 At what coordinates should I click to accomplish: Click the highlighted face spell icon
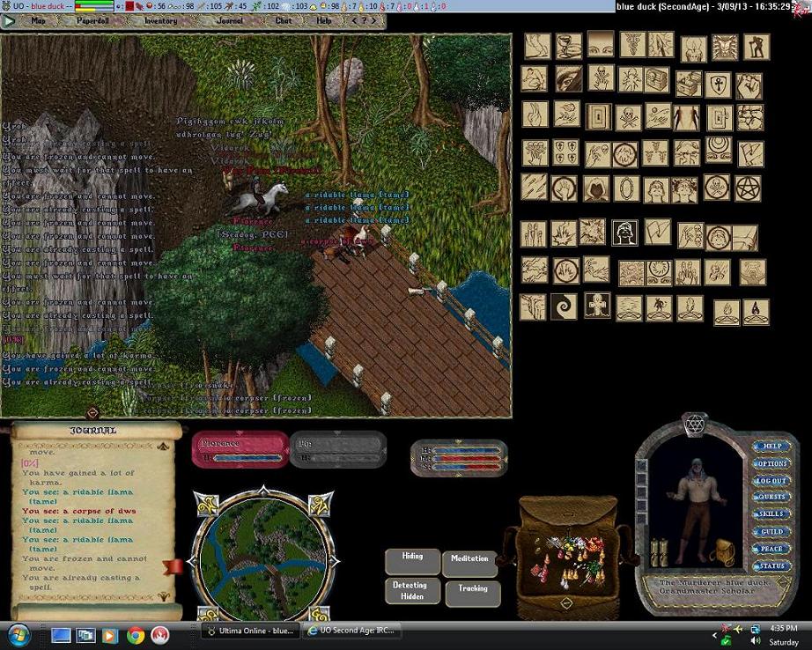pyautogui.click(x=625, y=233)
